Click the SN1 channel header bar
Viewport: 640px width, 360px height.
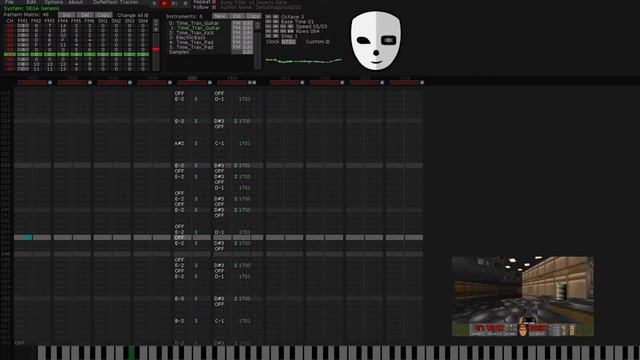tap(284, 82)
